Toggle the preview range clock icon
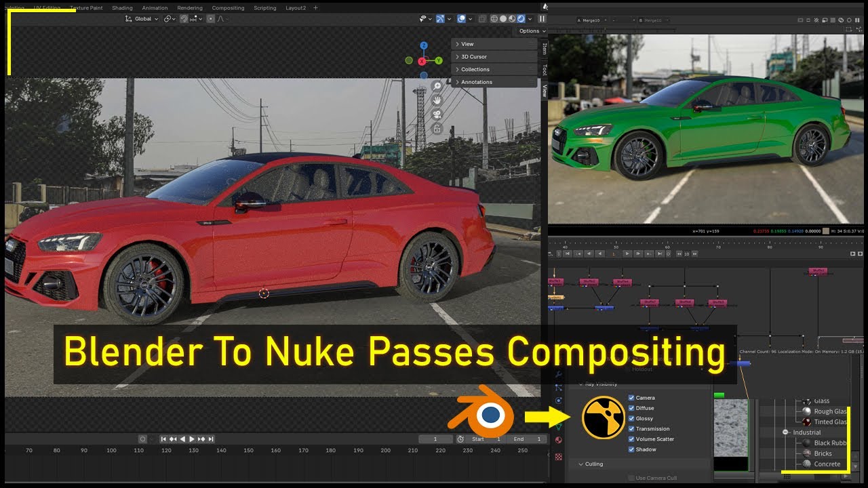This screenshot has height=488, width=868. coord(460,439)
